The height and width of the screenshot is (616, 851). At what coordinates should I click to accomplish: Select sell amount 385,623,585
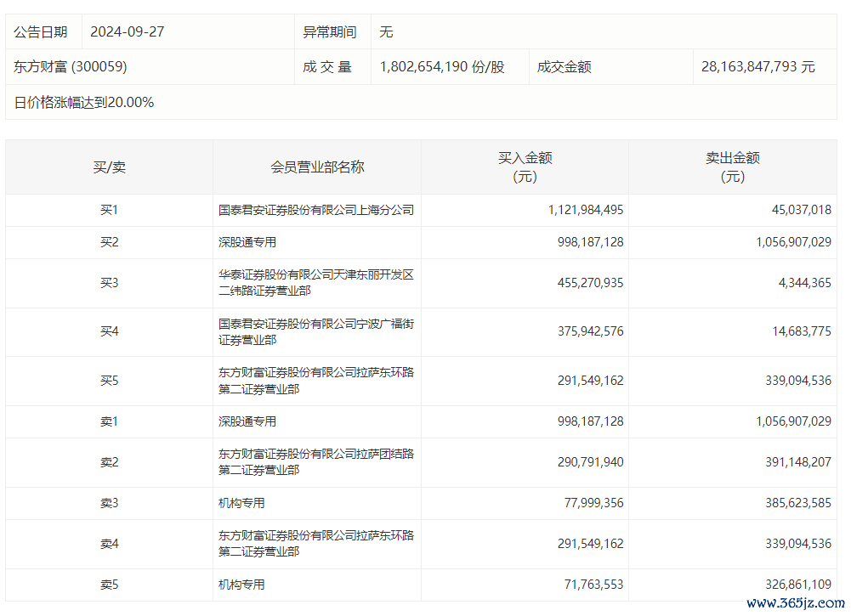click(x=798, y=503)
